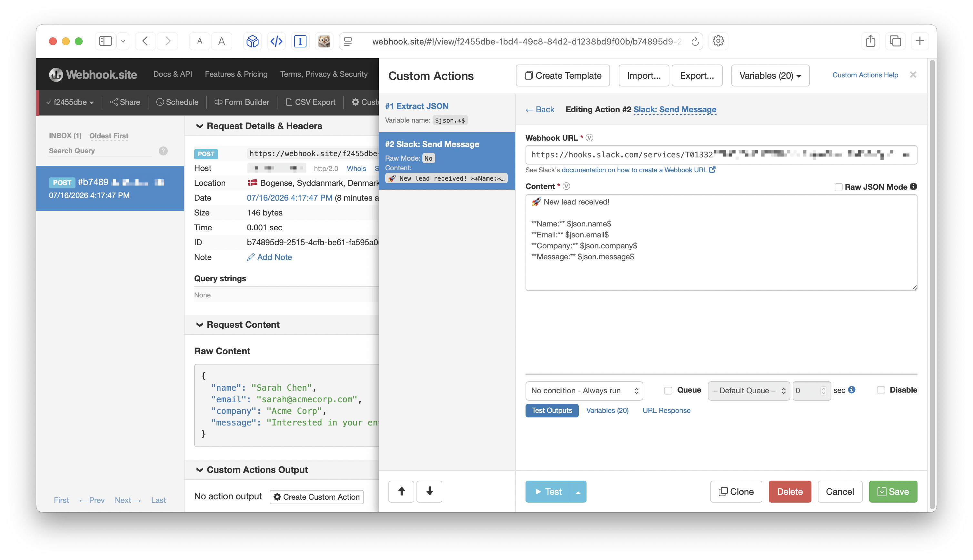Reload the page with the refresh icon
Image resolution: width=973 pixels, height=560 pixels.
(695, 42)
